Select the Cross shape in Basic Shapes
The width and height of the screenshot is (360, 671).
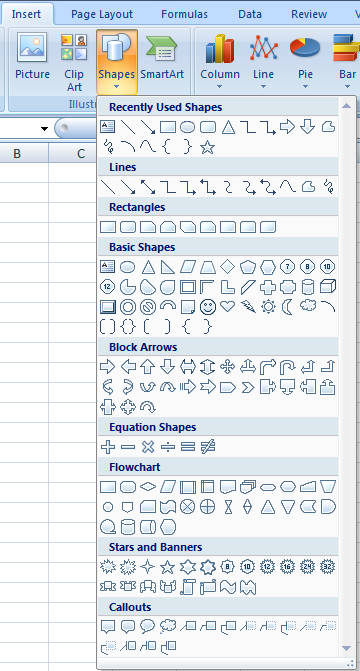[x=268, y=287]
